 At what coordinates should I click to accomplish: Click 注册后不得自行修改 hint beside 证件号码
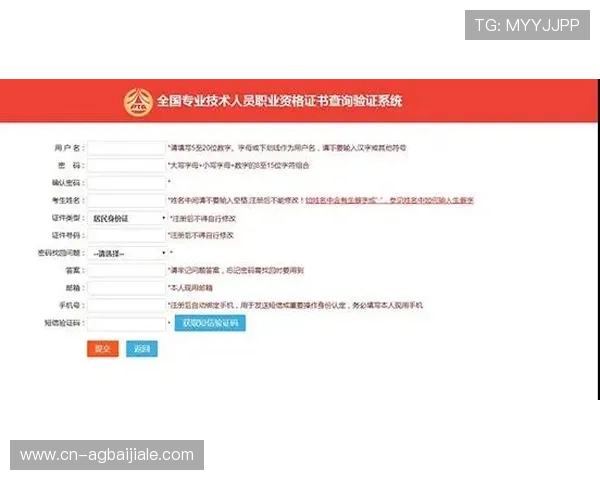pyautogui.click(x=201, y=235)
